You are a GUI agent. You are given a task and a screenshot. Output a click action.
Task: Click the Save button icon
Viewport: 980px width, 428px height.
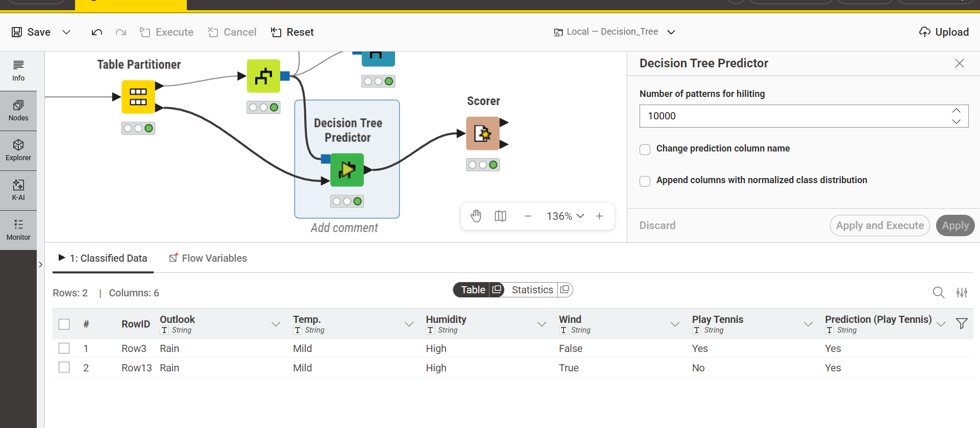click(17, 32)
